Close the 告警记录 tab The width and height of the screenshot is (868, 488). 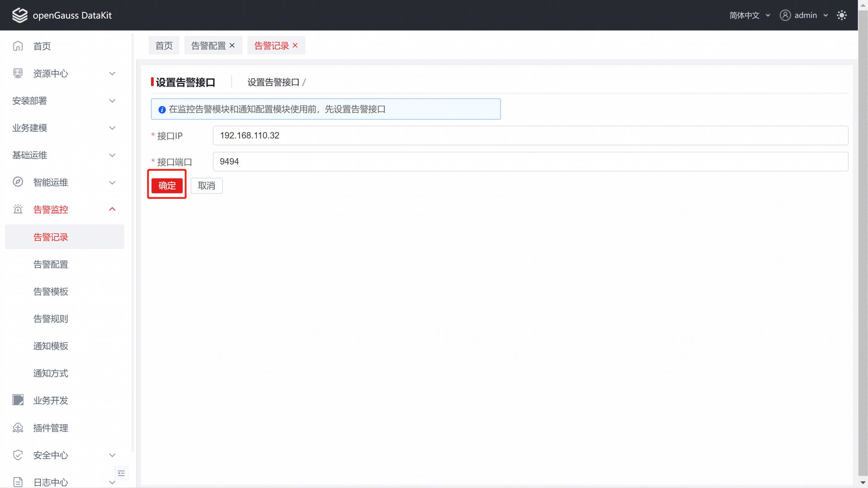click(x=295, y=45)
